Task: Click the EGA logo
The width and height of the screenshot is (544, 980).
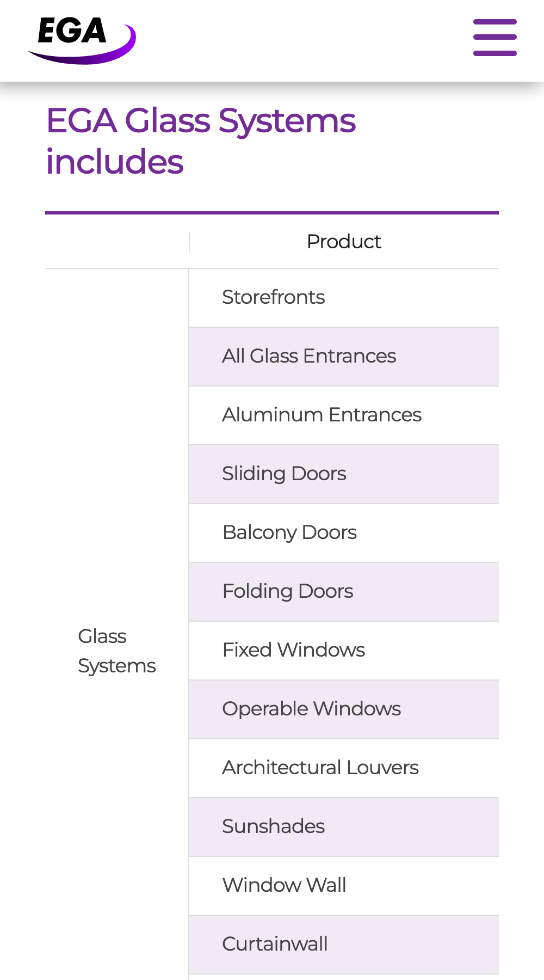Action: point(82,40)
